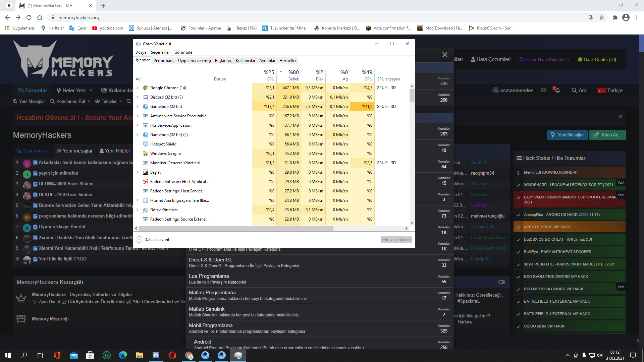Open Dosya menu in Görev Yöneticisi
The width and height of the screenshot is (644, 362).
[x=141, y=52]
